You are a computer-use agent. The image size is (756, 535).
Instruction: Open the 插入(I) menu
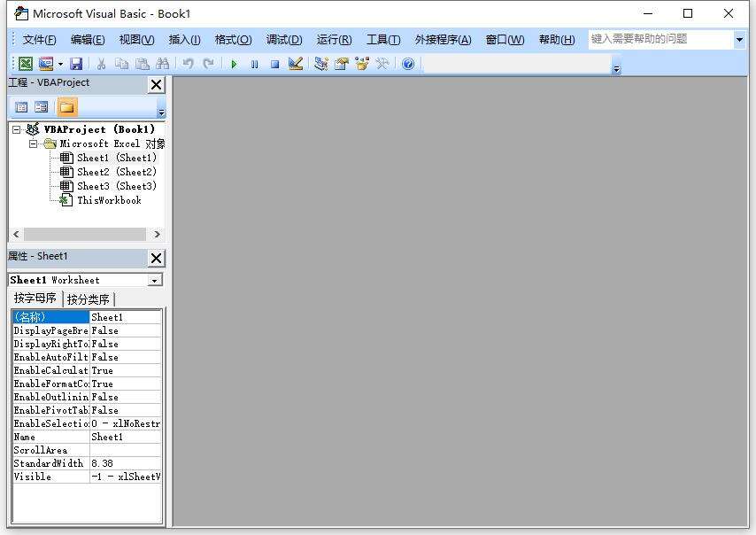[x=185, y=40]
